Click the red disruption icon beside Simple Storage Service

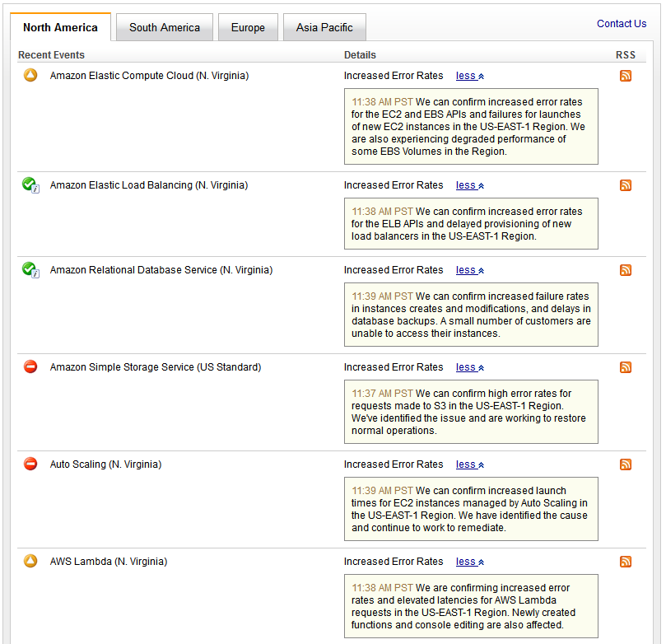pyautogui.click(x=30, y=367)
